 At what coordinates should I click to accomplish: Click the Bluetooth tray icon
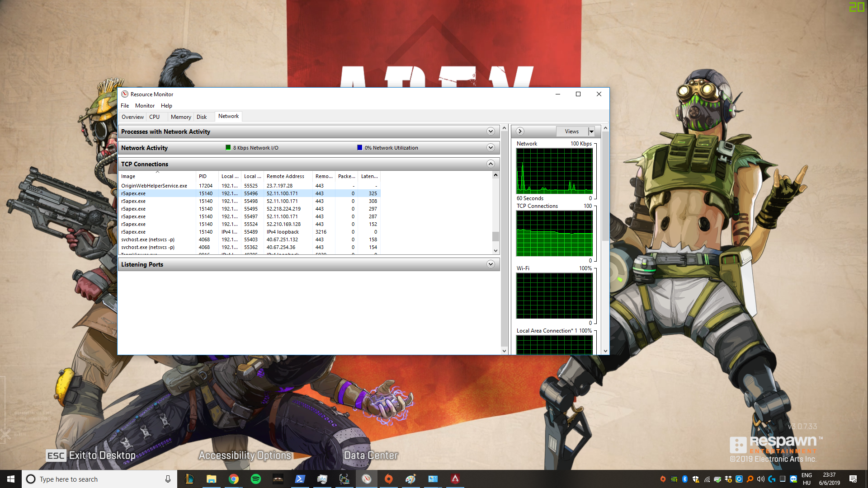click(685, 479)
